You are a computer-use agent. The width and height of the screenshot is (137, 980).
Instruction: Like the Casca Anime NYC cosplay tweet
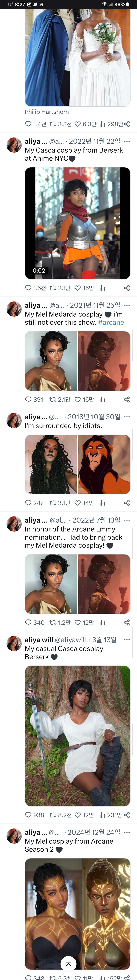click(x=78, y=288)
